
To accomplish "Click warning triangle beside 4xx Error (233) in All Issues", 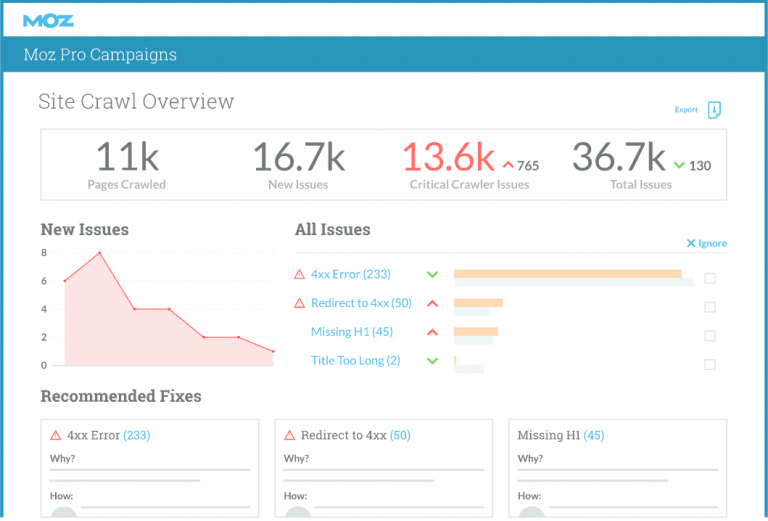I will pyautogui.click(x=299, y=275).
